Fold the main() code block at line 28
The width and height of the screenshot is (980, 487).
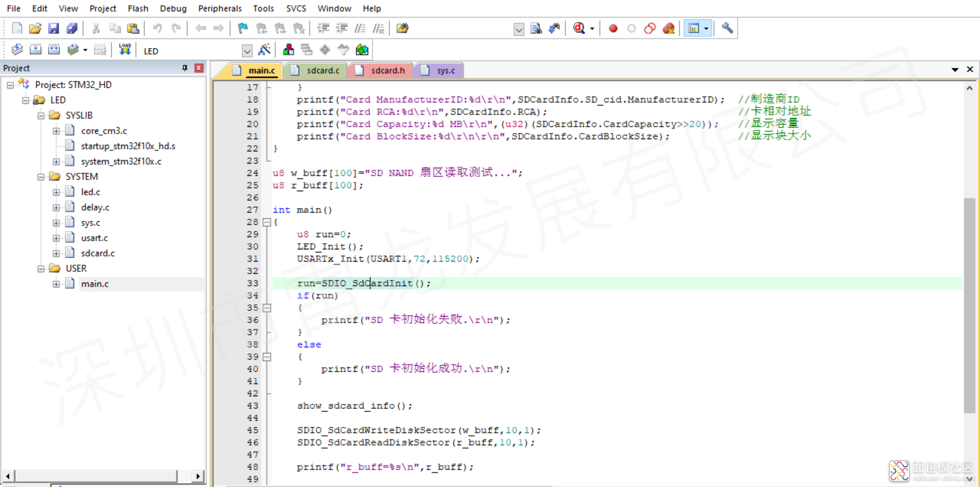point(266,222)
